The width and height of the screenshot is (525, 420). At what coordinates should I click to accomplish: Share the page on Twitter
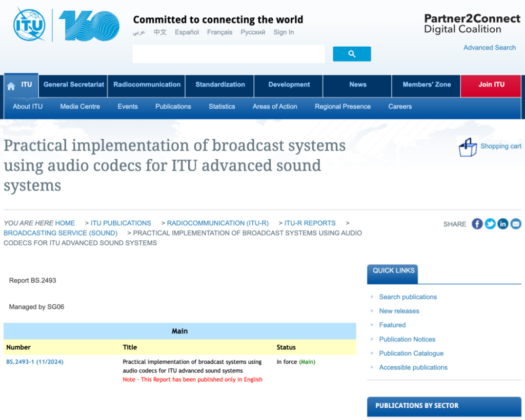(x=490, y=224)
